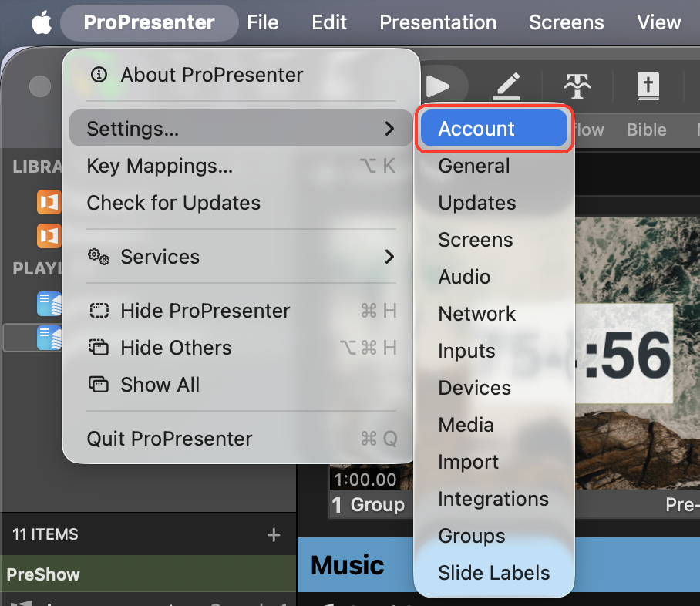Select the PreShow playlist header

click(148, 574)
